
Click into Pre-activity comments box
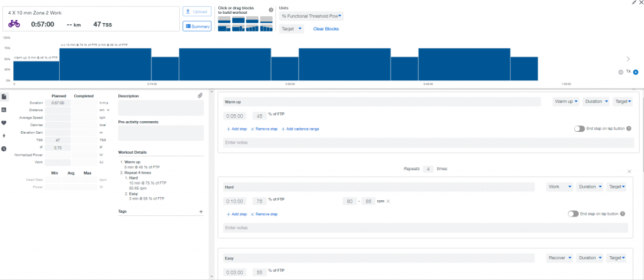pyautogui.click(x=161, y=133)
